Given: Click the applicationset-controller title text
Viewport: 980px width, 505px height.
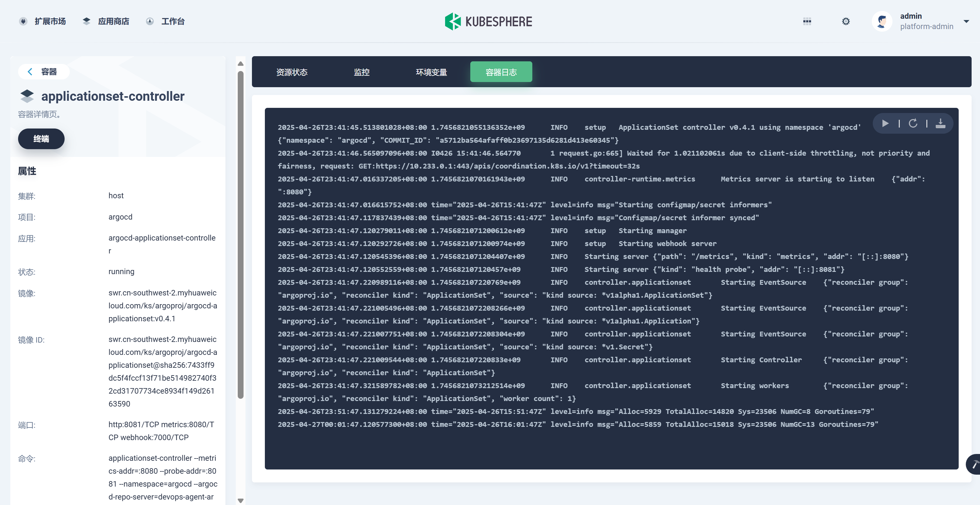Looking at the screenshot, I should pos(113,96).
